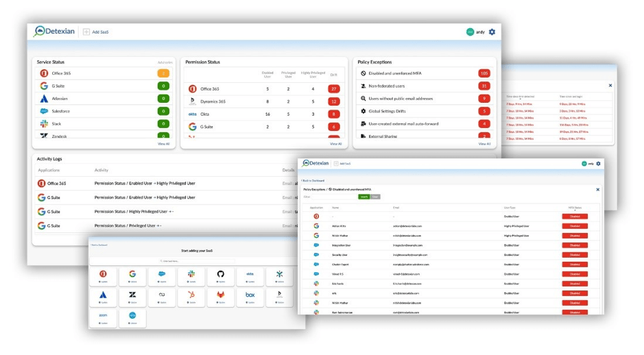644x355 pixels.
Task: Click Disabled badge in Adrian Kitts row
Action: [x=575, y=226]
